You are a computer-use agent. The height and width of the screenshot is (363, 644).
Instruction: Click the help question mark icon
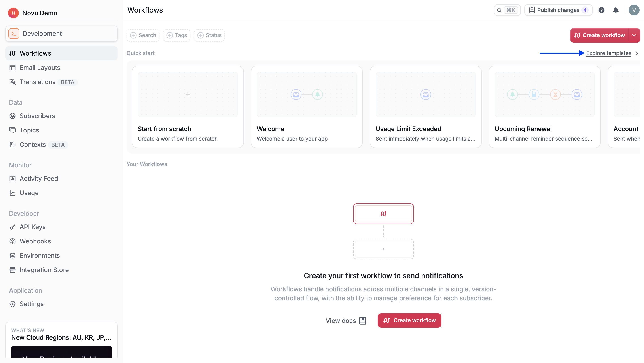tap(601, 10)
